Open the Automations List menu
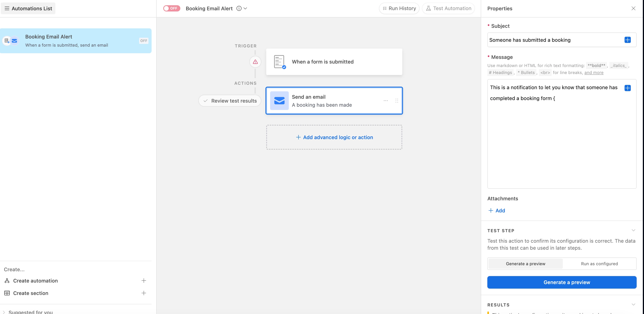This screenshot has height=314, width=644. point(28,9)
